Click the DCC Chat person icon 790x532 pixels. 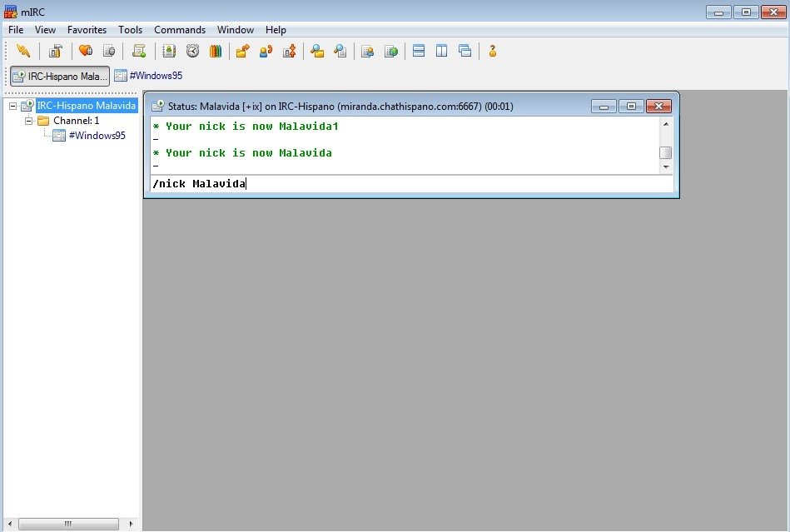click(x=266, y=51)
